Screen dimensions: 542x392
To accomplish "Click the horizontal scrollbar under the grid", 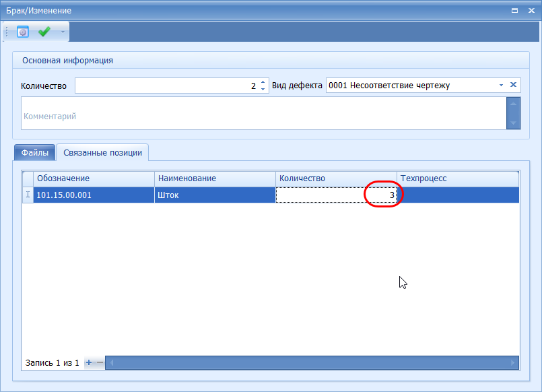I will point(310,362).
